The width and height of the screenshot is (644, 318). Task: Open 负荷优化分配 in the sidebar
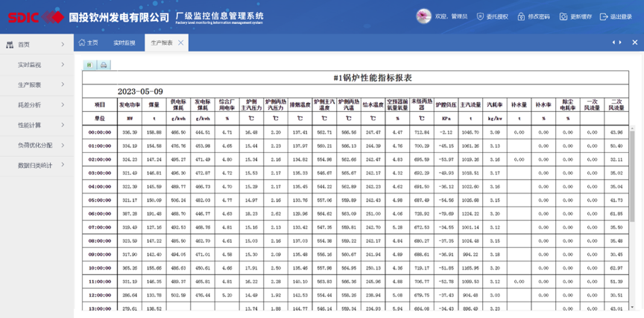coord(35,146)
